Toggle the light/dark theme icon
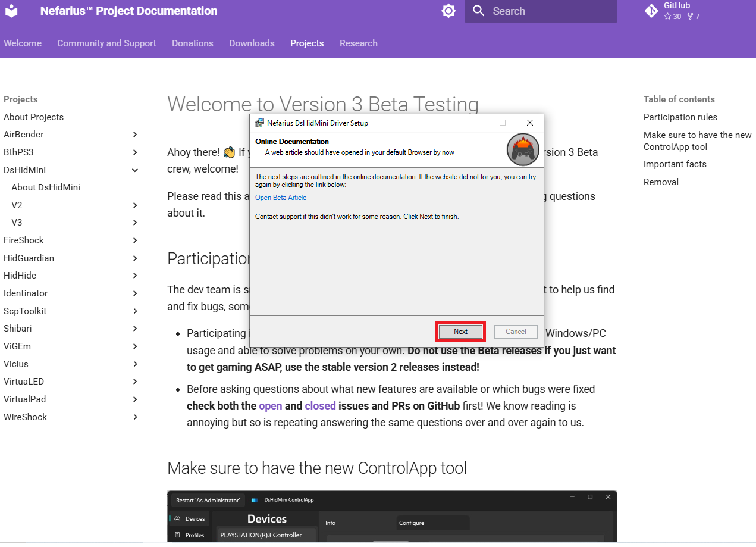 pos(448,11)
